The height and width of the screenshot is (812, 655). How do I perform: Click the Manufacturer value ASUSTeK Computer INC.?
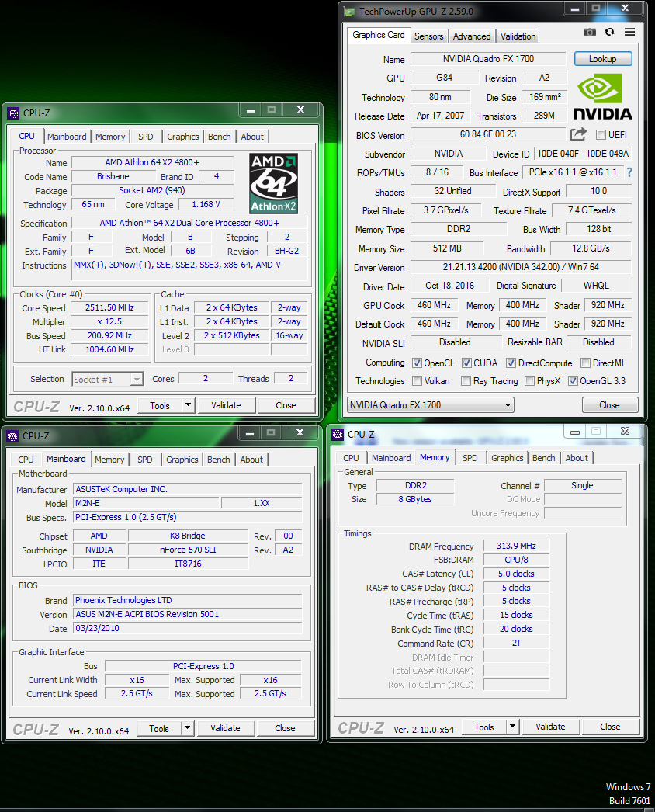[188, 489]
